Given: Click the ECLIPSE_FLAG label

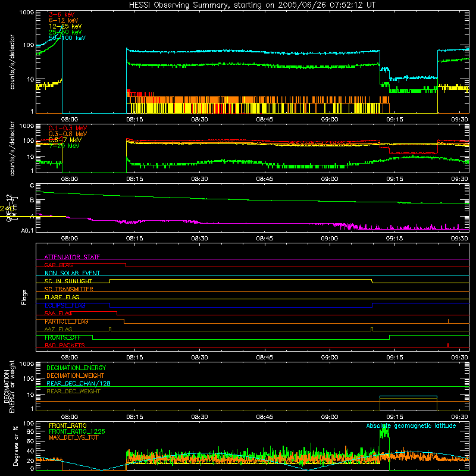Looking at the screenshot, I should click(x=65, y=305).
